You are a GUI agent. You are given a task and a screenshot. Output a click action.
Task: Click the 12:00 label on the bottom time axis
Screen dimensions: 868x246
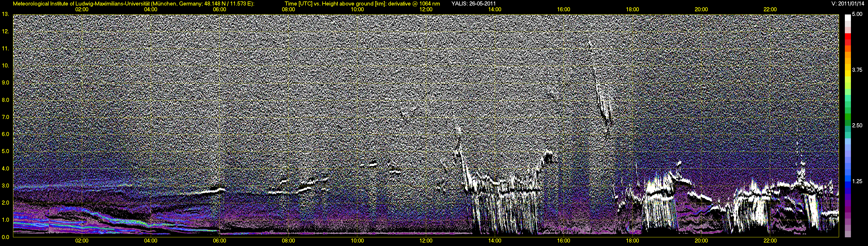[426, 241]
